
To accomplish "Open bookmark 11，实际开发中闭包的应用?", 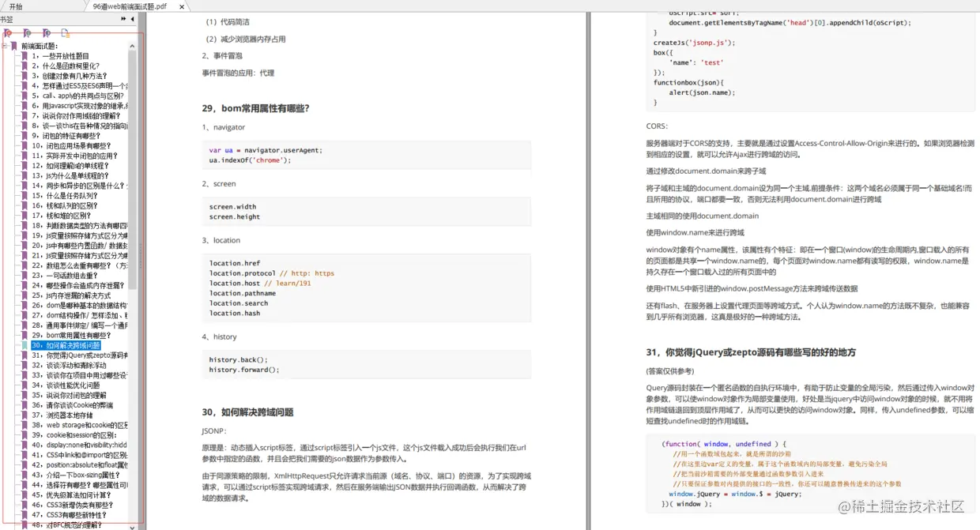I will [74, 156].
